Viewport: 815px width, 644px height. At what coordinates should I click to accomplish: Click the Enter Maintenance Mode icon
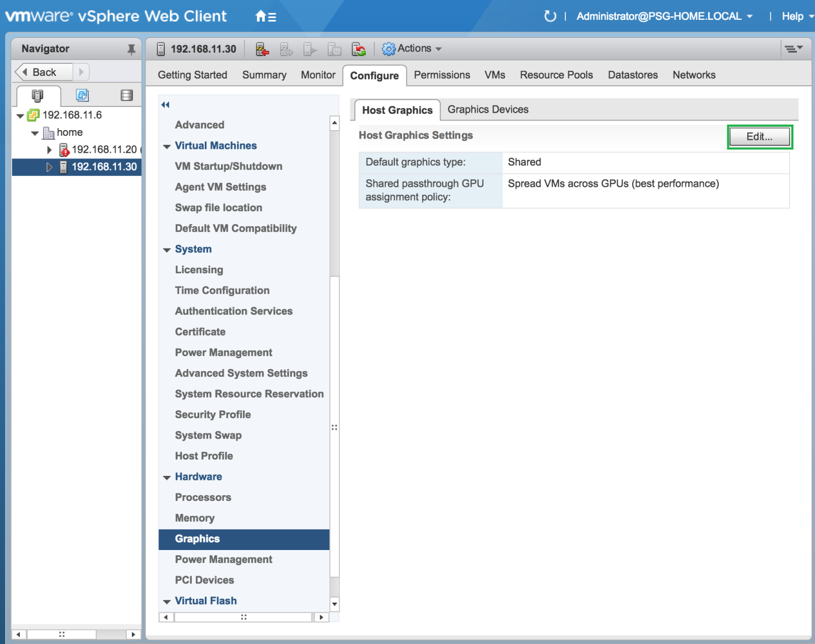pyautogui.click(x=262, y=49)
